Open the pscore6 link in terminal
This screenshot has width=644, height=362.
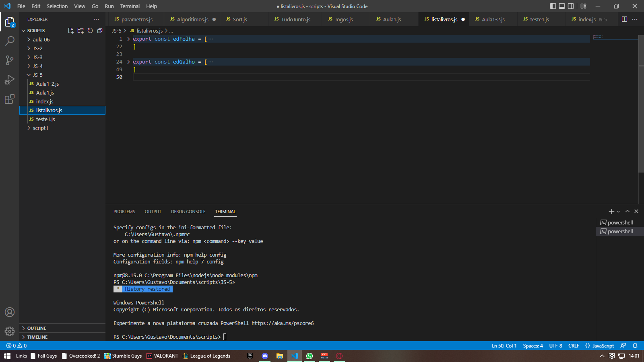(283, 323)
